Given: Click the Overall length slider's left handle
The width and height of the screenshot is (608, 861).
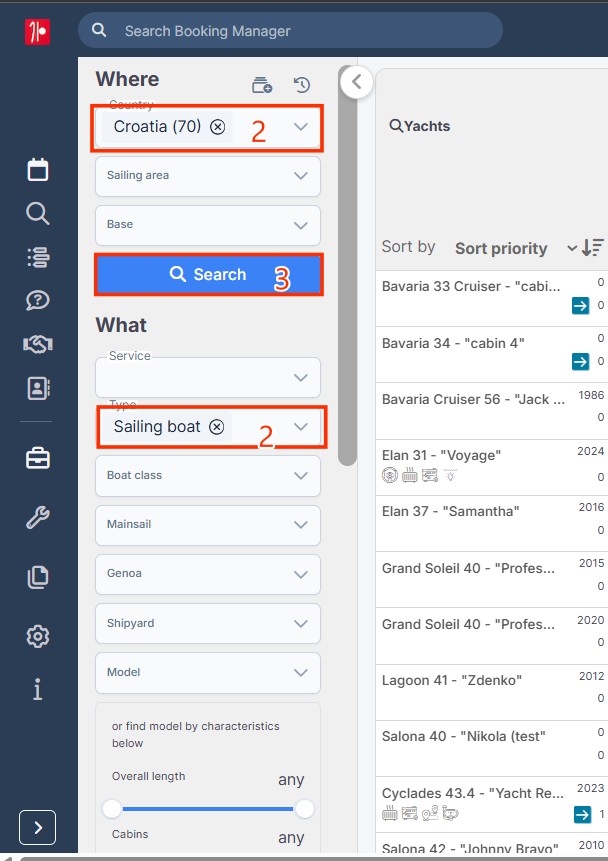Looking at the screenshot, I should [x=112, y=809].
